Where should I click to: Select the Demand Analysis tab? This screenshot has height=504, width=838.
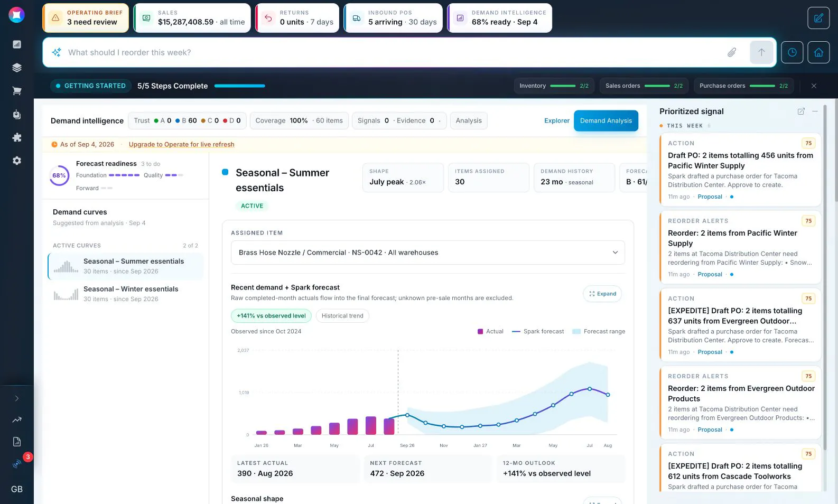606,120
